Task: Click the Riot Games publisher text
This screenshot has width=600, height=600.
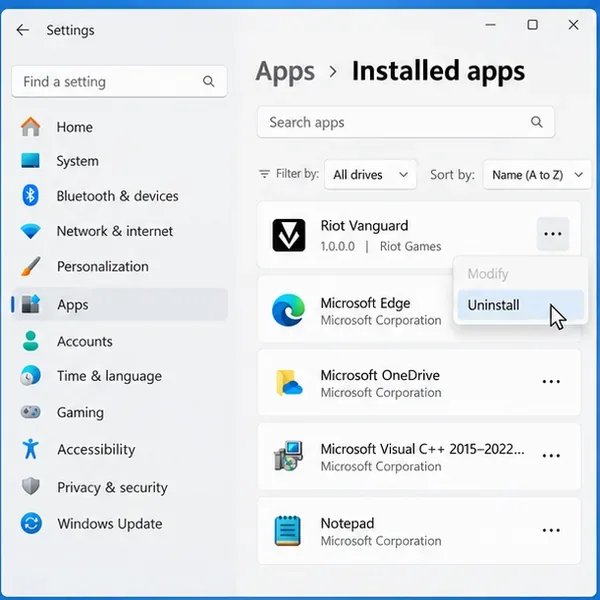Action: [x=410, y=246]
